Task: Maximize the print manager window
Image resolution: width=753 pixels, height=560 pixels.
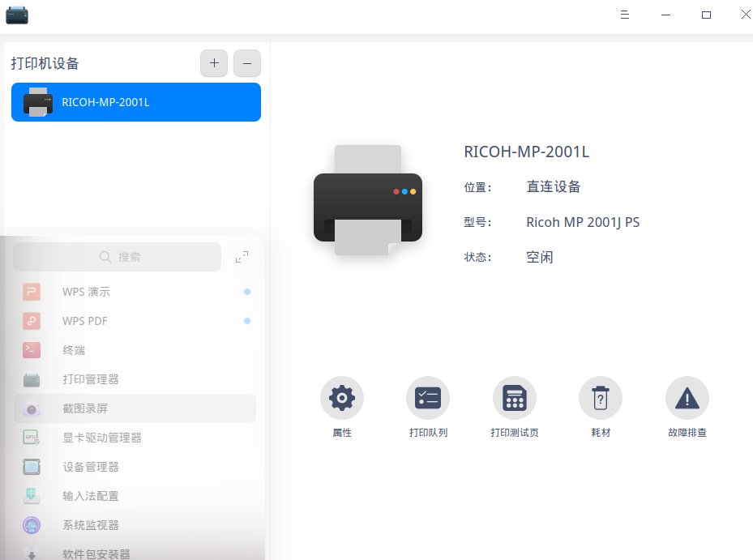Action: click(x=706, y=15)
